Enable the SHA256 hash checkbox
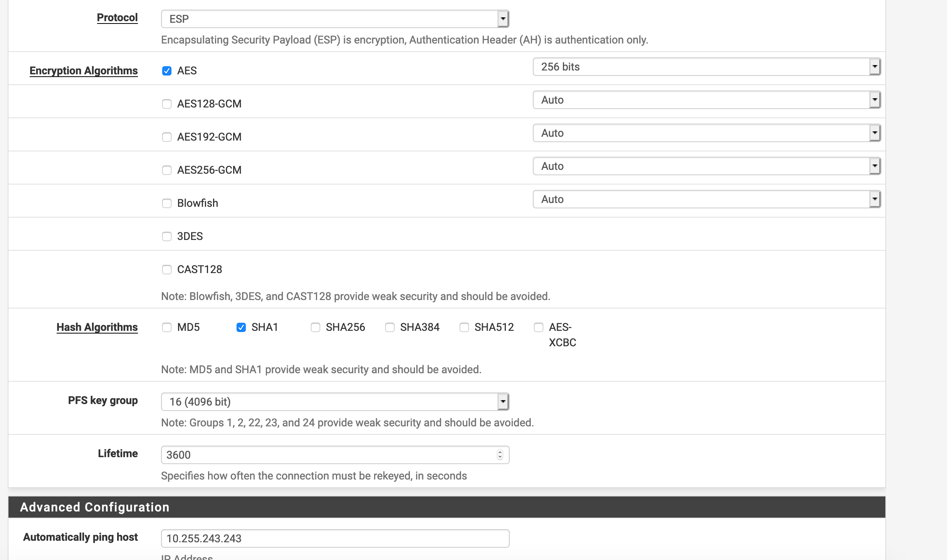Screen dimensions: 947x560 click(x=315, y=327)
